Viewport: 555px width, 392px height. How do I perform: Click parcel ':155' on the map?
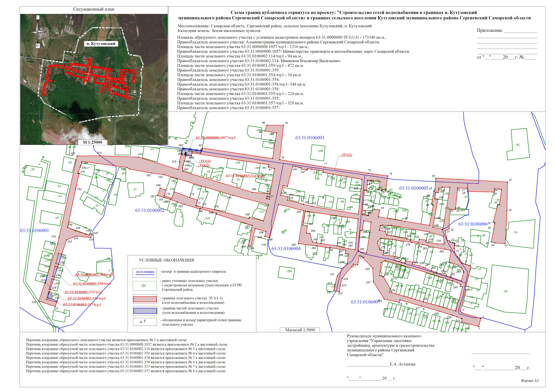point(318,153)
